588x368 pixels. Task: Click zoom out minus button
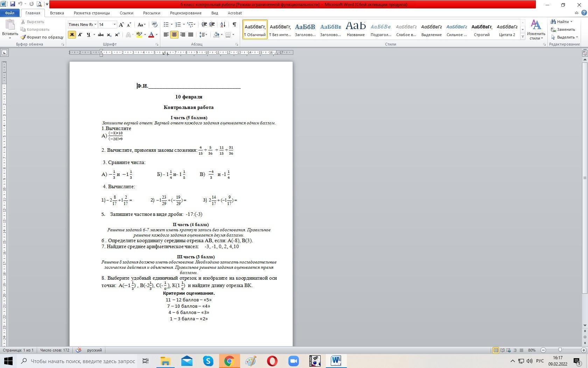coord(543,350)
